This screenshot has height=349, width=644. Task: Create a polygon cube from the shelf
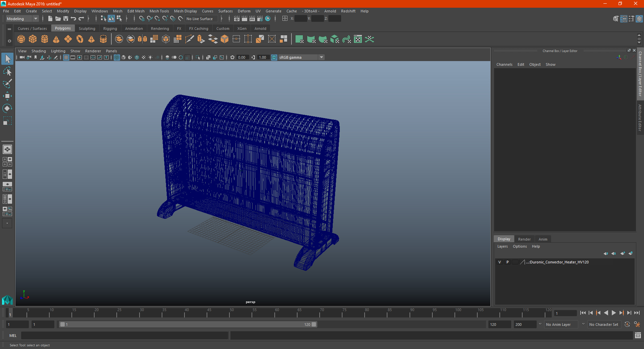(33, 39)
